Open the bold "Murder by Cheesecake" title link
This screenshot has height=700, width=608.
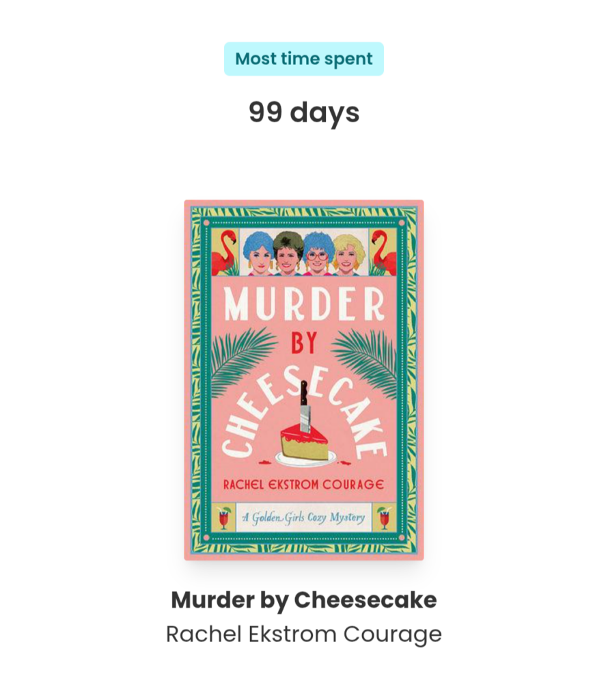(304, 600)
